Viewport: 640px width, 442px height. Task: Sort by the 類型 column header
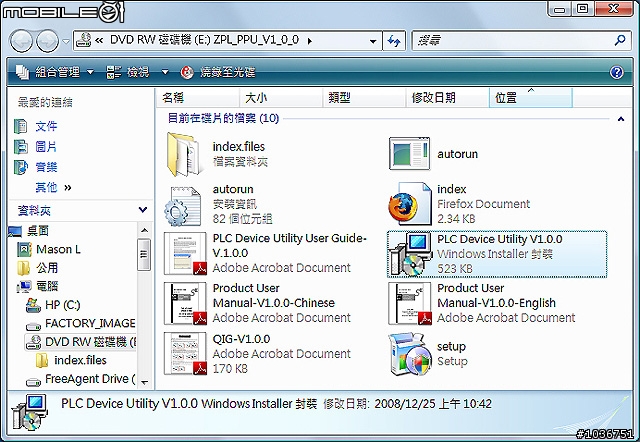pyautogui.click(x=364, y=98)
